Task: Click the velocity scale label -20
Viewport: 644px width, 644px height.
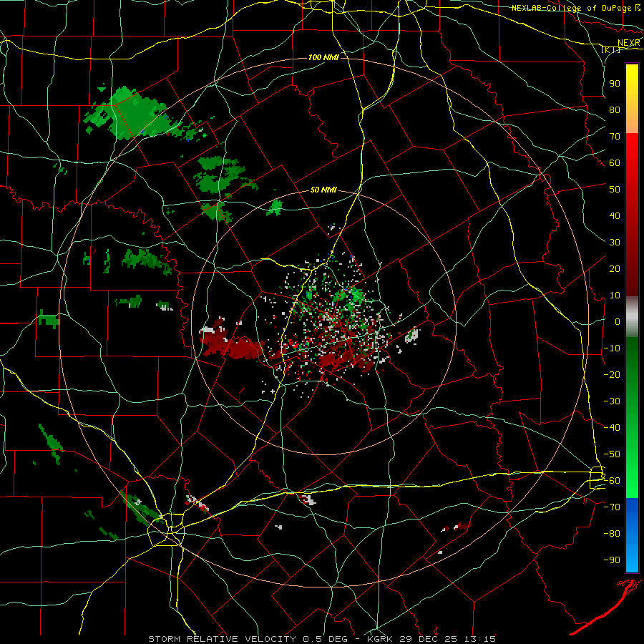Action: click(612, 374)
